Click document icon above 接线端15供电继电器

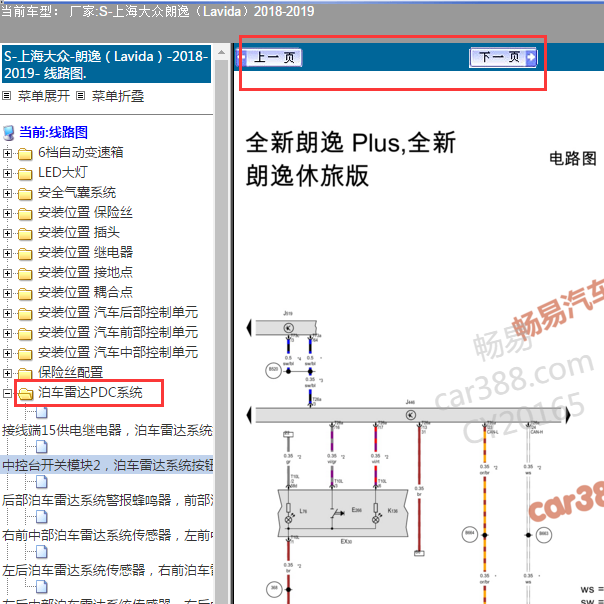(x=42, y=412)
